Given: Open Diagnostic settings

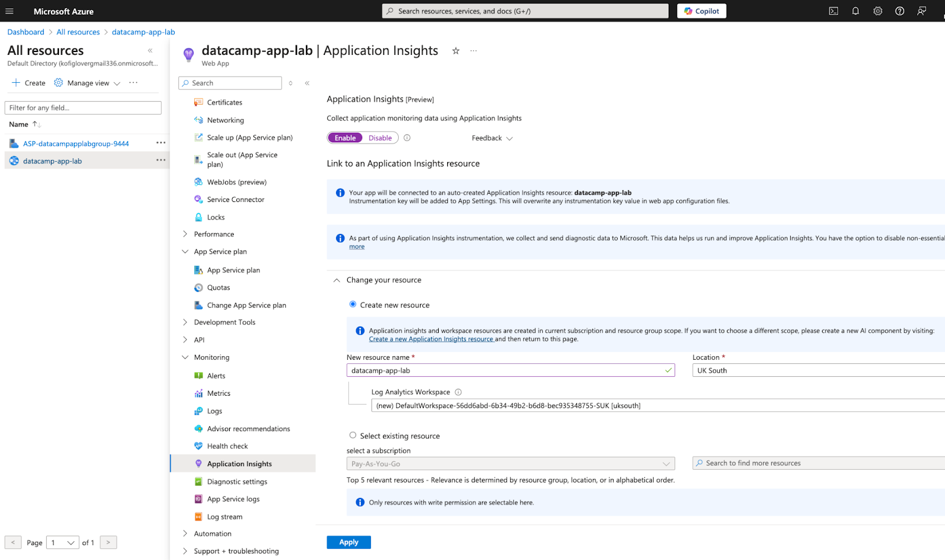Looking at the screenshot, I should coord(237,481).
